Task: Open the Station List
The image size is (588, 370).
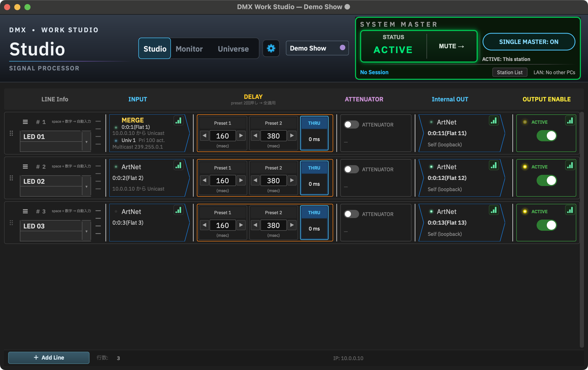Action: (510, 72)
